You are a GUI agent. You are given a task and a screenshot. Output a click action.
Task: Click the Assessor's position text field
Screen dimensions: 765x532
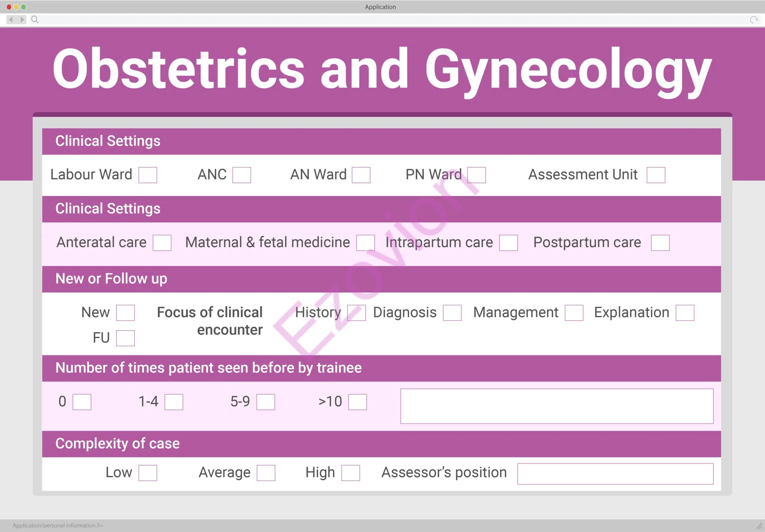(x=615, y=474)
